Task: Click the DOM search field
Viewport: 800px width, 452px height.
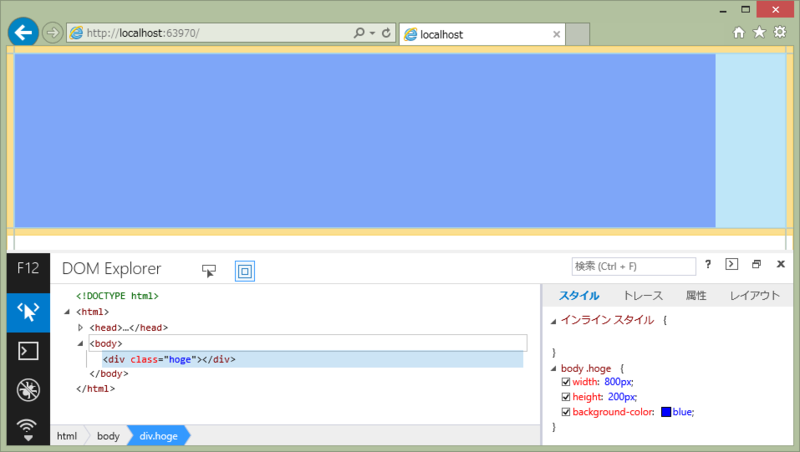Action: coord(634,266)
